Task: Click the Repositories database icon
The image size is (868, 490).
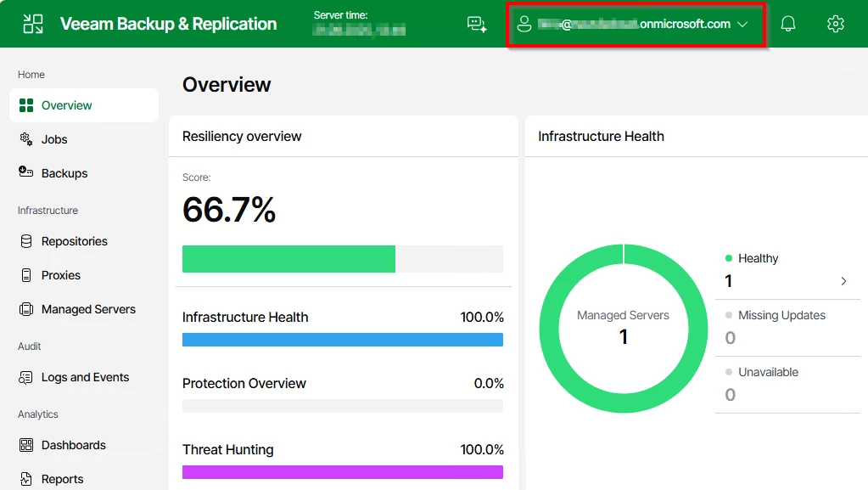Action: [26, 241]
